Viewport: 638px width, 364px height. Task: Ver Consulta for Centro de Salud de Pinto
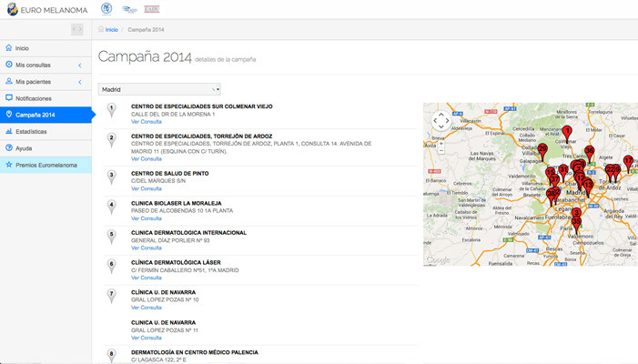(146, 188)
